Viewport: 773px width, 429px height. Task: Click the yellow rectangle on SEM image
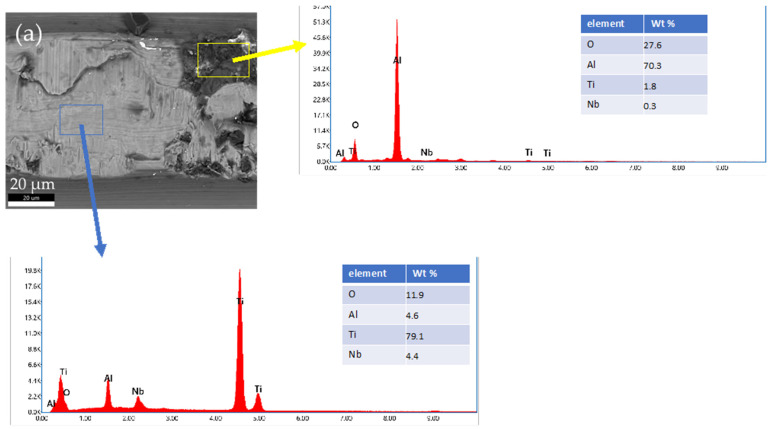coord(223,60)
